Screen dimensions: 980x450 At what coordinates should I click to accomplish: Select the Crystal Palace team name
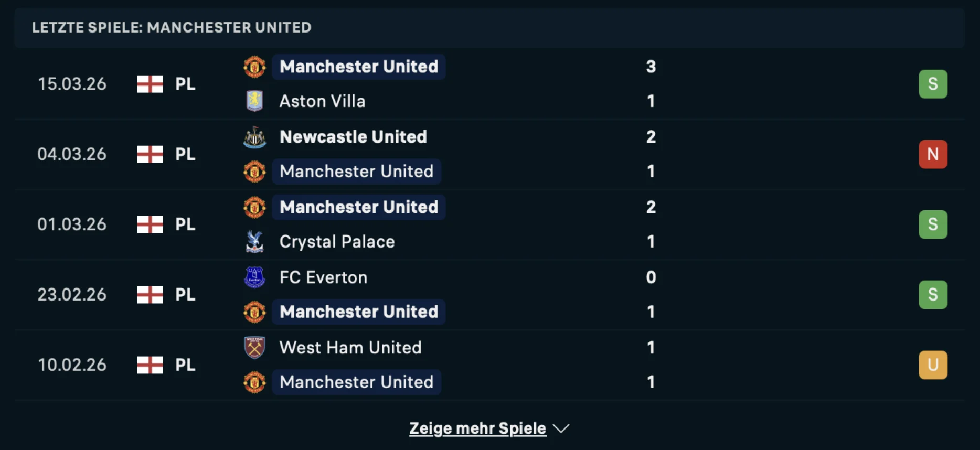pos(337,242)
